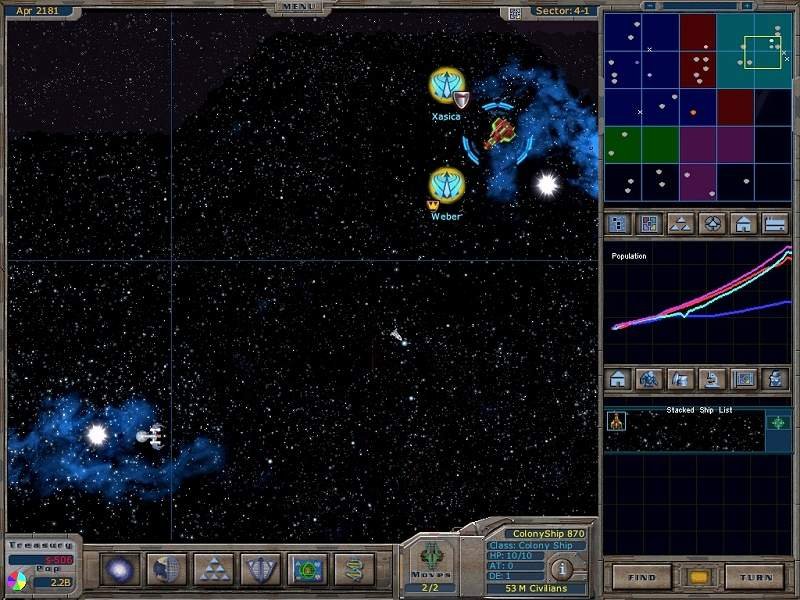Click the alien figure icon below the graph
The height and width of the screenshot is (600, 800).
click(649, 379)
